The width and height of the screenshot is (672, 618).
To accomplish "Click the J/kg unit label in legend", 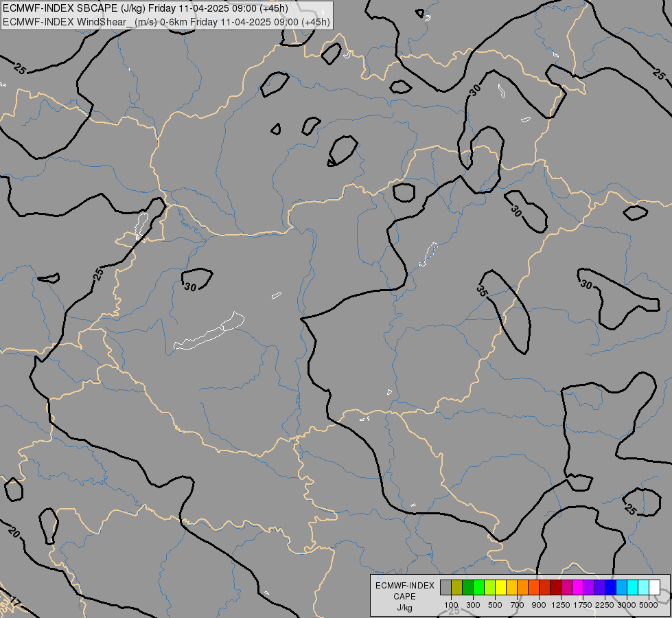I will [x=404, y=608].
